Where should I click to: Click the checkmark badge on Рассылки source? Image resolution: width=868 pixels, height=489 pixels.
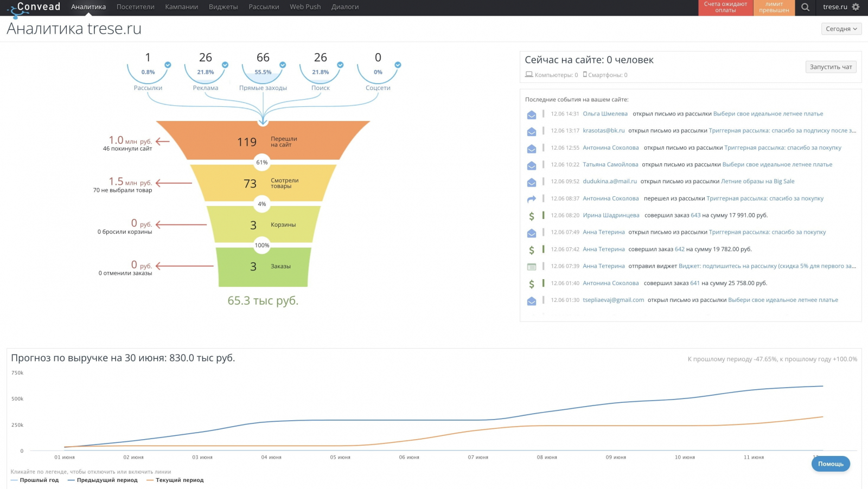(168, 65)
